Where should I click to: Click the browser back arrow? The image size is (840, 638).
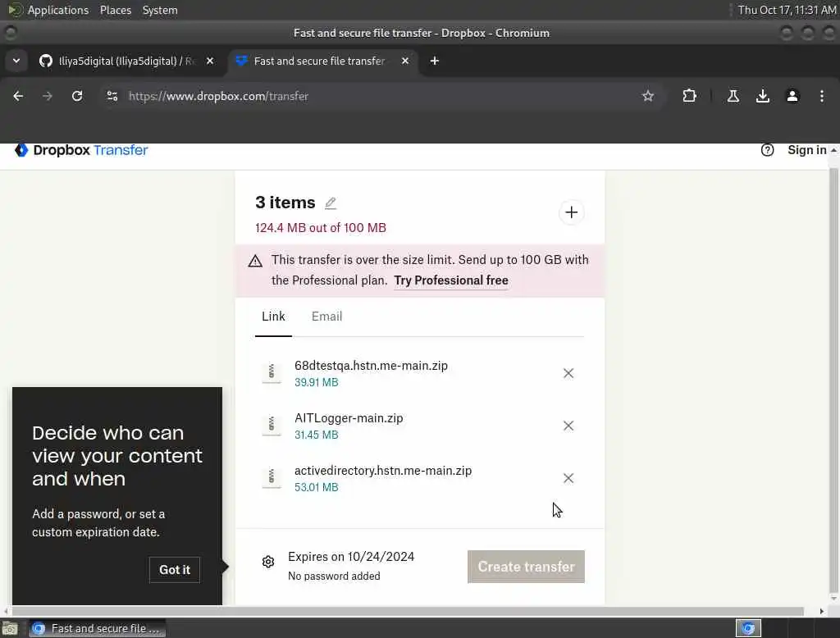click(x=18, y=97)
